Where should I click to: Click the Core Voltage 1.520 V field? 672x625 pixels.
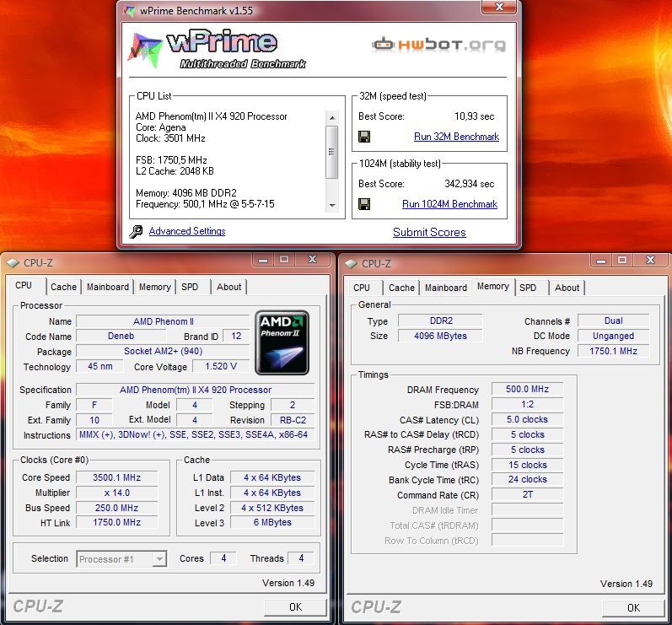click(221, 367)
